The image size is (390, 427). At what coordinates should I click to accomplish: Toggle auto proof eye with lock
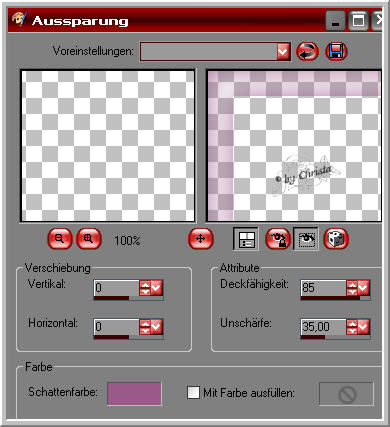[277, 239]
